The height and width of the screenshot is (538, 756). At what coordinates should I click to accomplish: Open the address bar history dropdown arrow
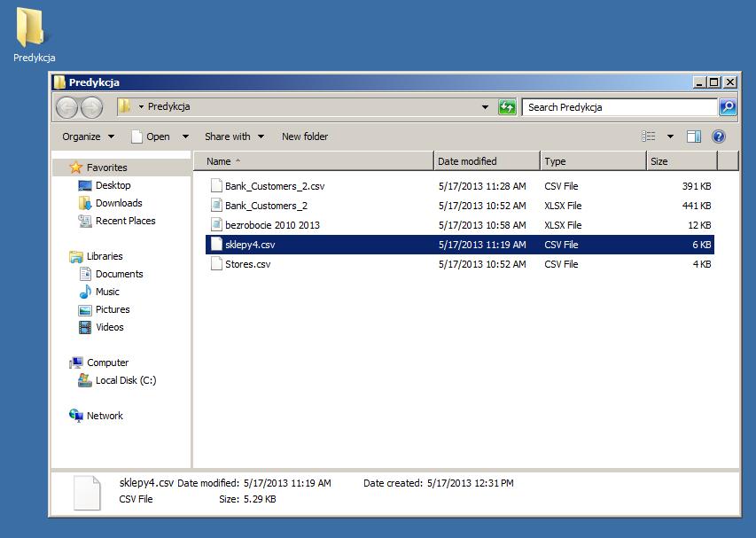point(485,107)
